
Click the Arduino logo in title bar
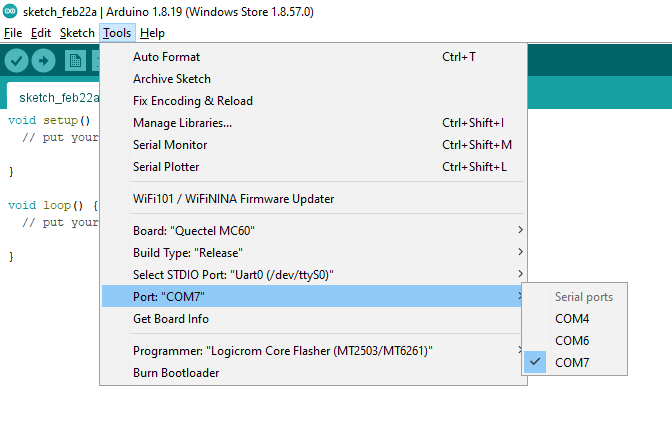pyautogui.click(x=10, y=11)
